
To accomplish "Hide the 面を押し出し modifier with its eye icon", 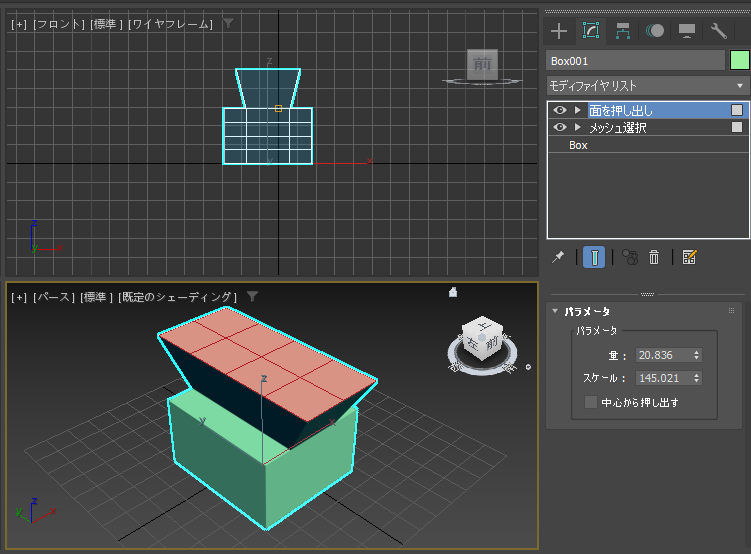I will [x=560, y=110].
